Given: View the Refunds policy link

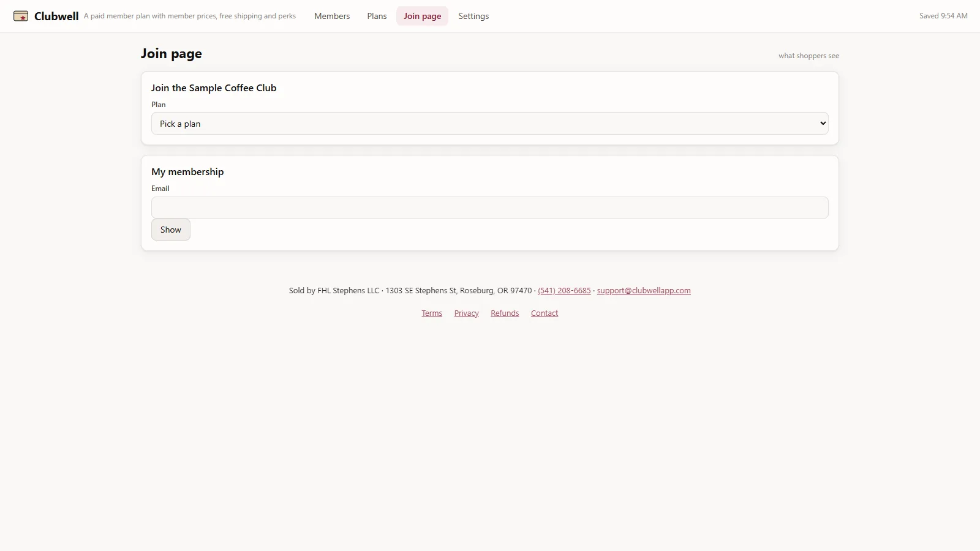Looking at the screenshot, I should tap(505, 313).
